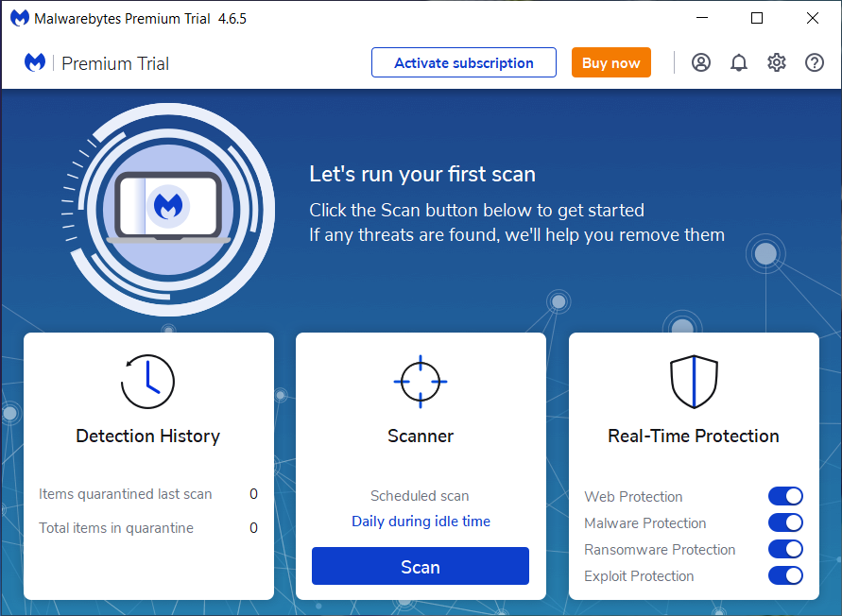The image size is (842, 616).
Task: Start a scan with the Scan button
Action: pos(421,566)
